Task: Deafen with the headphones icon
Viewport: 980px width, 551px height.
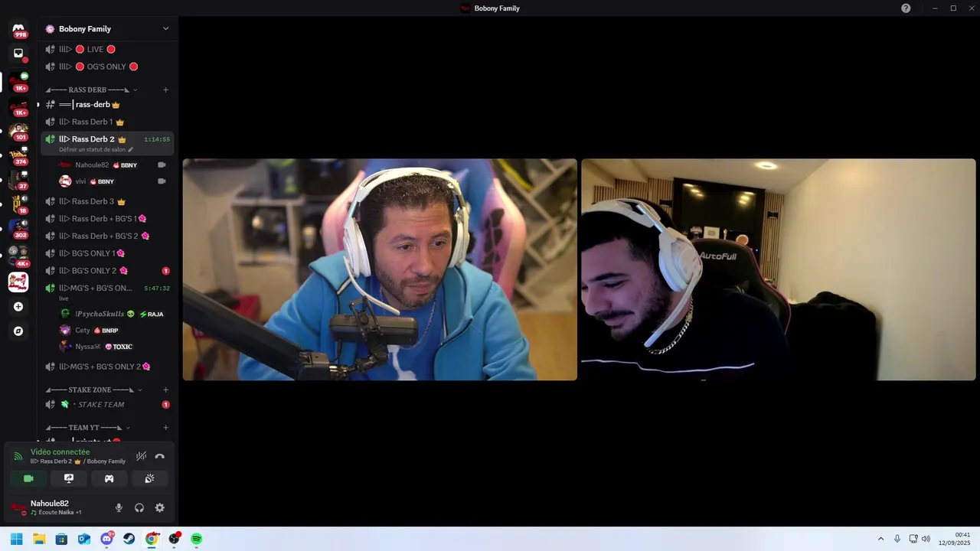Action: (139, 507)
